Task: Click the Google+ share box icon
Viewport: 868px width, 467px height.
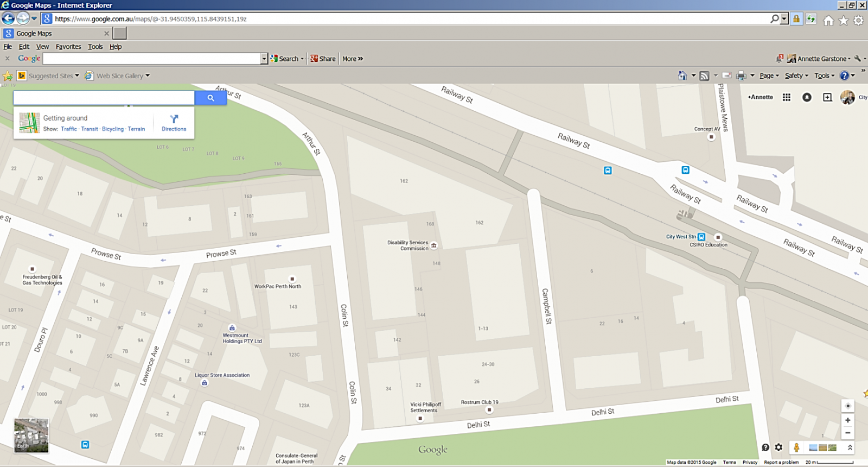Action: (x=827, y=97)
